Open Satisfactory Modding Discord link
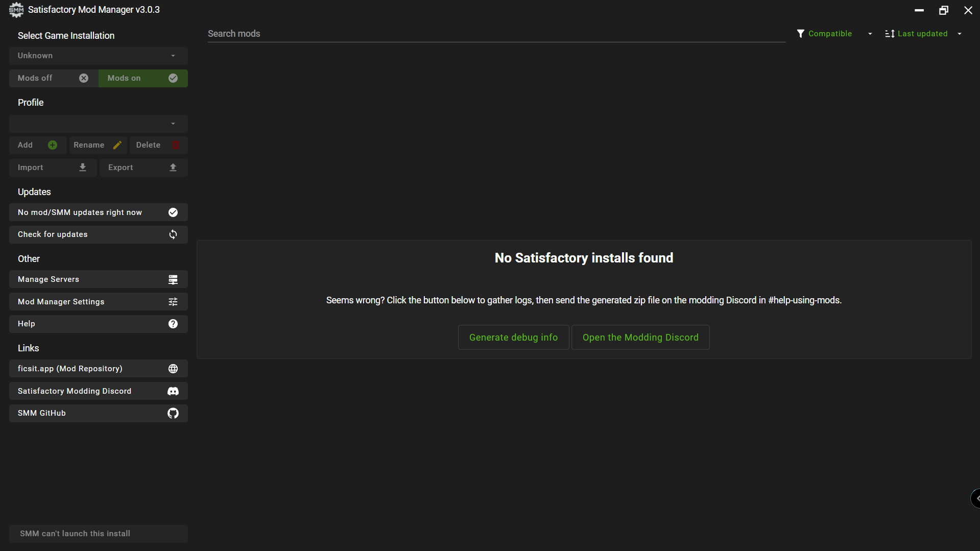 point(99,391)
